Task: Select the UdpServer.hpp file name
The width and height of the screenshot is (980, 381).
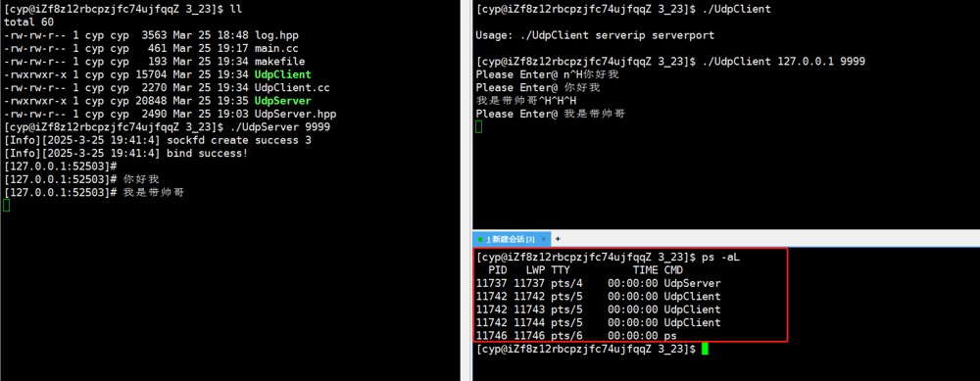Action: (295, 114)
